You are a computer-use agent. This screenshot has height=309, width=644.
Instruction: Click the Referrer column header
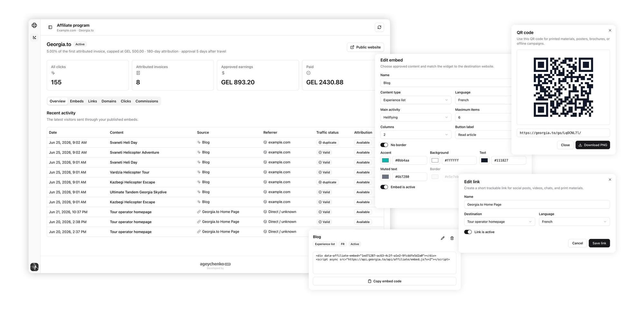click(x=270, y=132)
